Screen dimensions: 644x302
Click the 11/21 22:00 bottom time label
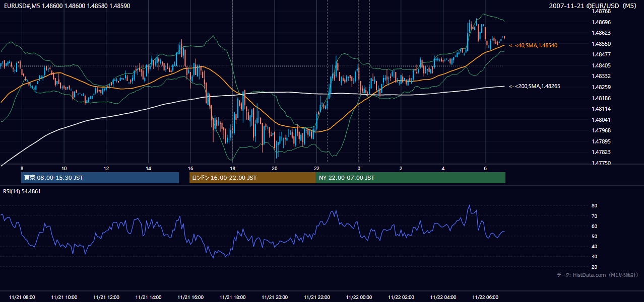(316, 297)
